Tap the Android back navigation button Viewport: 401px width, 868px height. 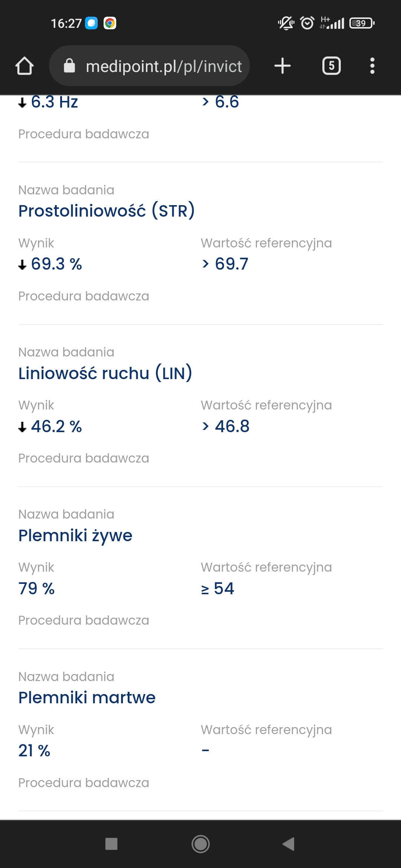click(288, 844)
